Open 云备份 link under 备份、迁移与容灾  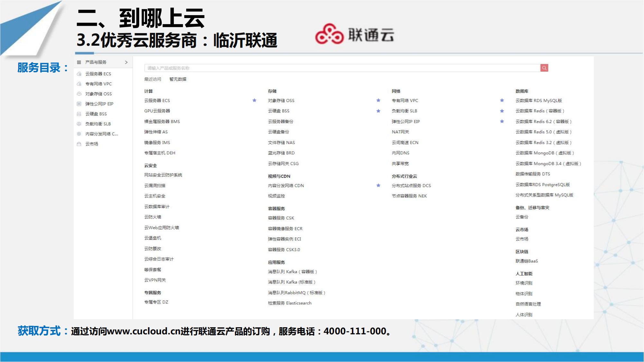522,217
